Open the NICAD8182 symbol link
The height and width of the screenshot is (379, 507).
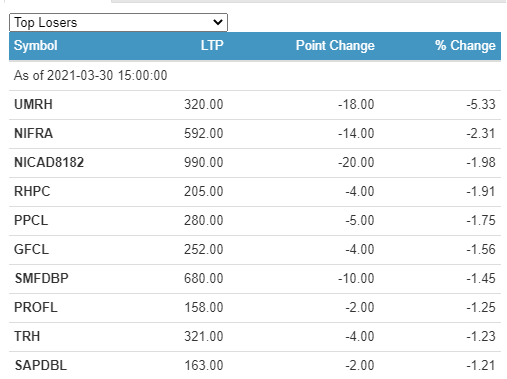pos(49,163)
